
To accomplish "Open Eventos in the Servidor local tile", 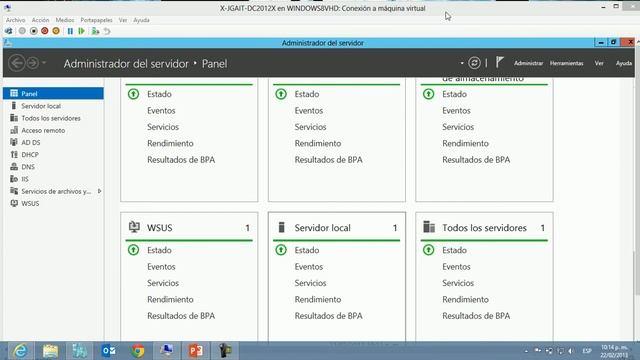I will click(309, 267).
